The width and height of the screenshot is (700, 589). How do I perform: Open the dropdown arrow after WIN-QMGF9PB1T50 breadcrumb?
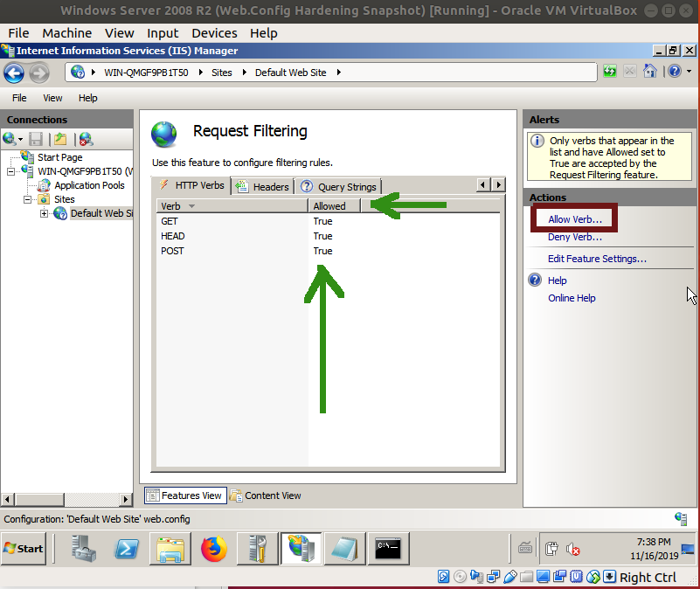pos(201,73)
